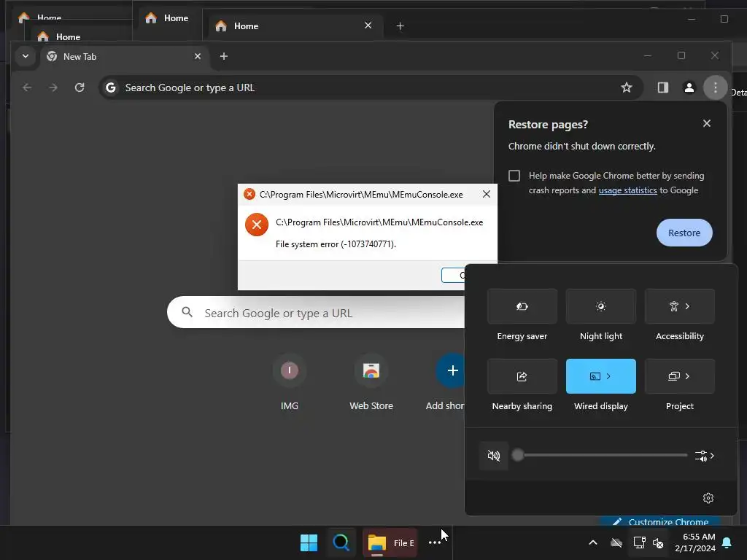
Task: Open the notification bell icon
Action: (x=727, y=542)
